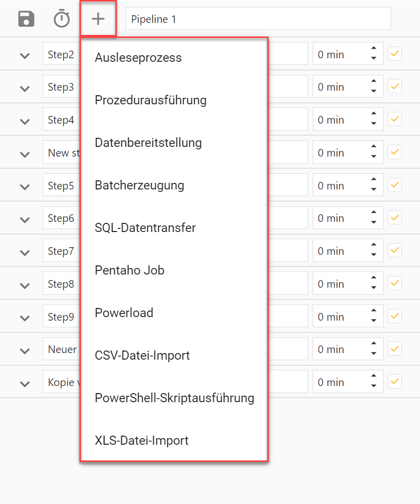Expand the Kopie step row chevron
This screenshot has width=420, height=504.
point(25,383)
